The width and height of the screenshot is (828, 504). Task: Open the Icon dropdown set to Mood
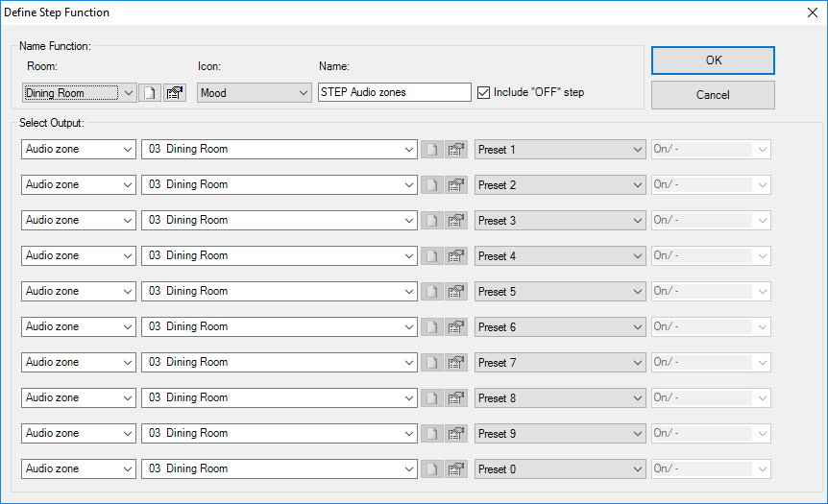tap(254, 93)
